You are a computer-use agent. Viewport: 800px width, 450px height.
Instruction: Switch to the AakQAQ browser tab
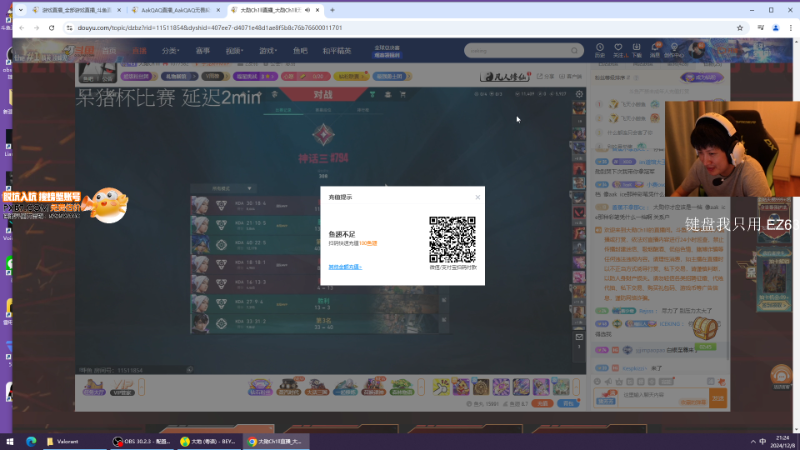(175, 10)
